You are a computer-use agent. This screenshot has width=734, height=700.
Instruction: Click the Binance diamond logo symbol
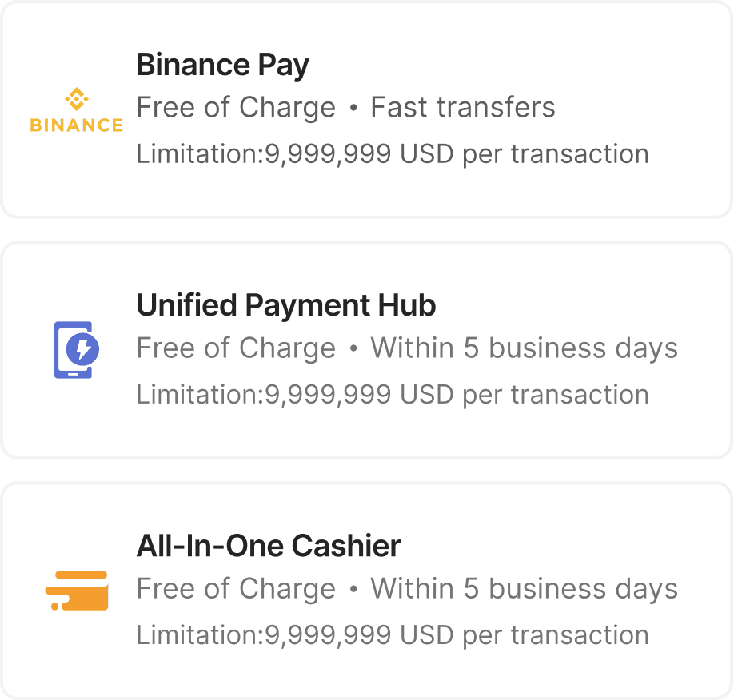coord(77,100)
